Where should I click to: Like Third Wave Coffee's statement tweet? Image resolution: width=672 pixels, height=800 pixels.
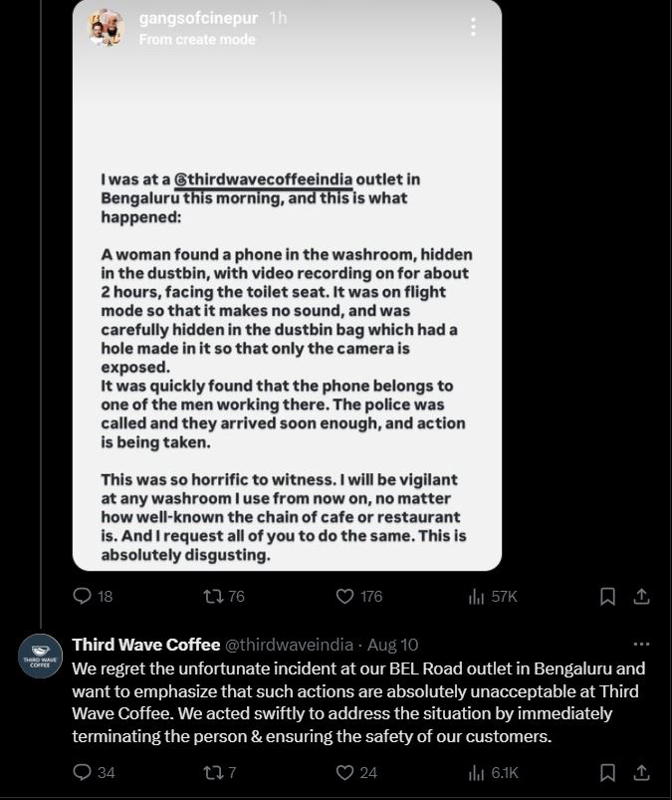[x=344, y=772]
